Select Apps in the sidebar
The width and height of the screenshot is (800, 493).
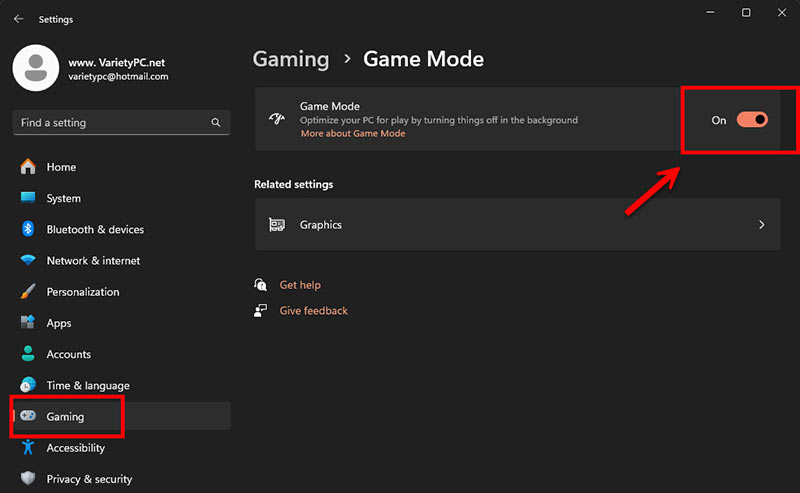click(121, 323)
